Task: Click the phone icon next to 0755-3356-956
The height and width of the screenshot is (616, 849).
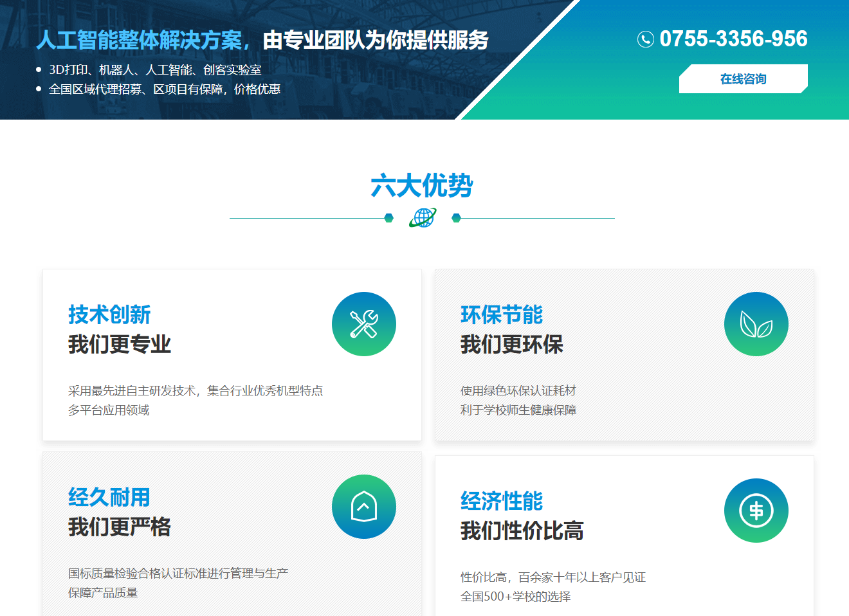Action: point(644,39)
